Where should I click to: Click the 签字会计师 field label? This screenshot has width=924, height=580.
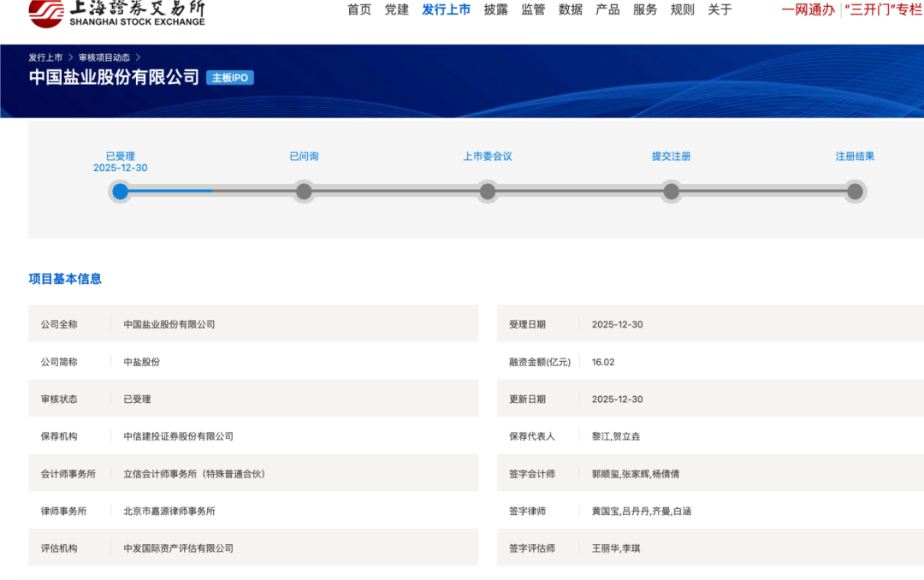531,474
